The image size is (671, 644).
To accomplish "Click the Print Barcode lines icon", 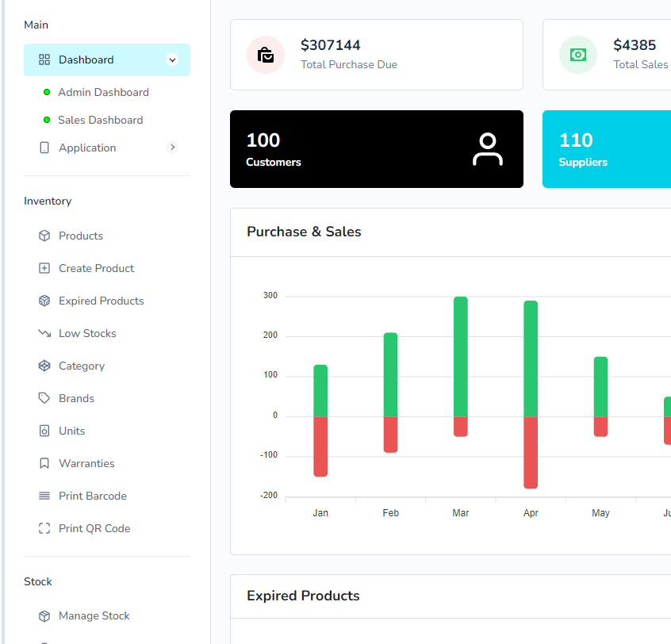I will [44, 495].
